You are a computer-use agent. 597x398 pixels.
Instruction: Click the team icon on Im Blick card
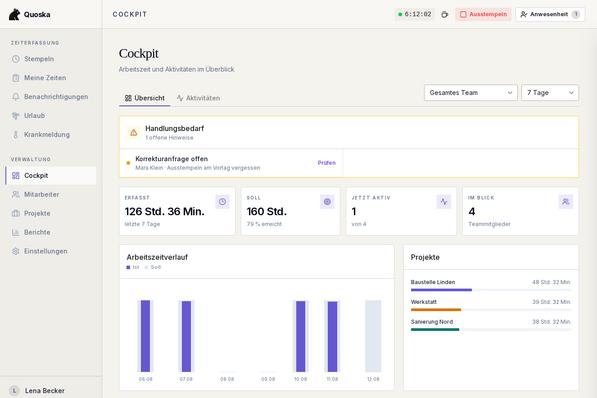[x=566, y=202]
